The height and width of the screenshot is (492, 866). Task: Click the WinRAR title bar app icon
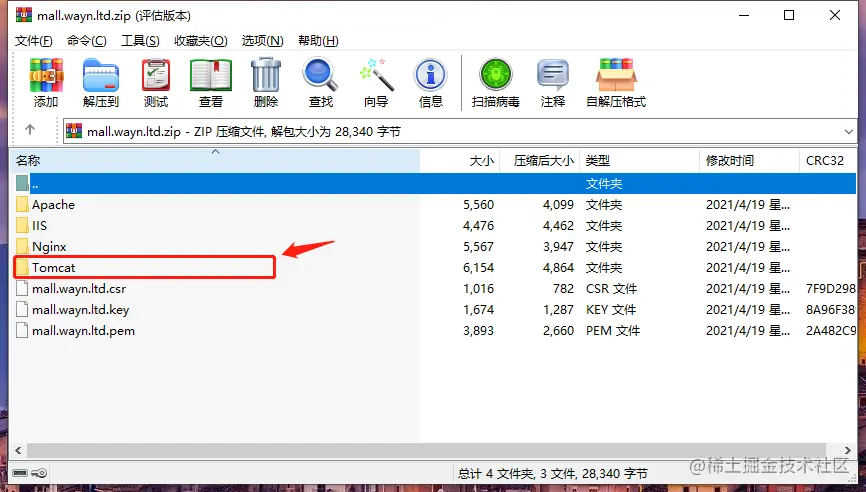point(24,15)
